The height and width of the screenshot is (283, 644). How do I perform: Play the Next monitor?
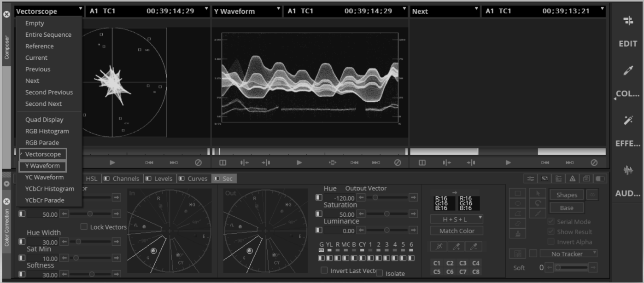508,162
